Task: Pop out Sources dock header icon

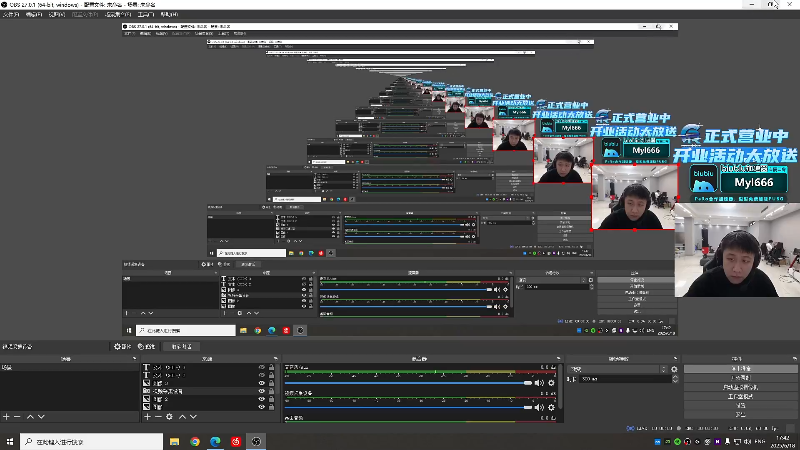Action: click(276, 359)
